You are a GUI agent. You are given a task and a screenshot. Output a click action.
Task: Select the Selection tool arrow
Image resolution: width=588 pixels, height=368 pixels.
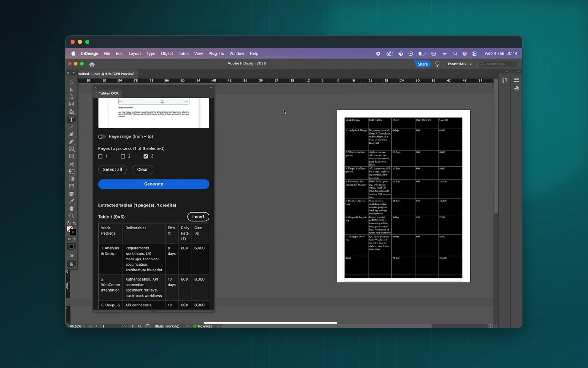pyautogui.click(x=71, y=82)
